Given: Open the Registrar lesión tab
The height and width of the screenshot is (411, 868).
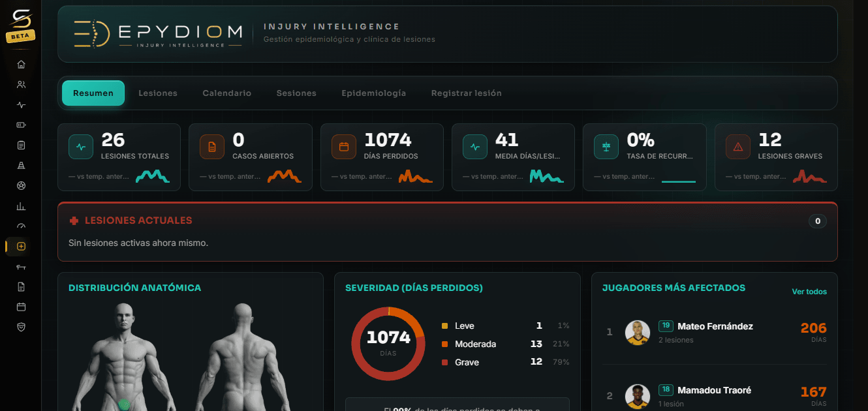Looking at the screenshot, I should pos(467,93).
